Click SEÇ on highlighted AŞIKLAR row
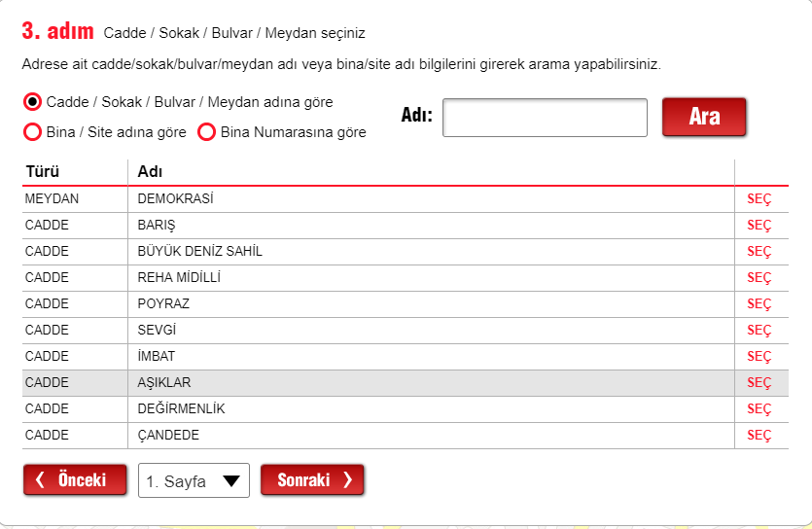The image size is (812, 529). [x=759, y=383]
